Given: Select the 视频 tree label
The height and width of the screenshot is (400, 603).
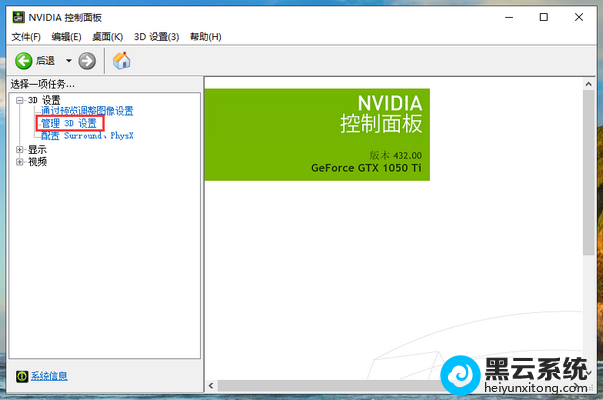Looking at the screenshot, I should 37,162.
